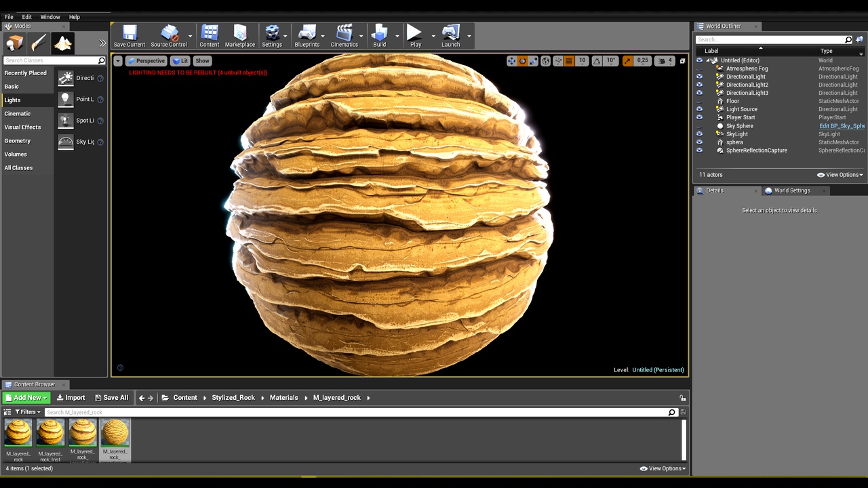
Task: Click the Save All button
Action: click(x=111, y=398)
